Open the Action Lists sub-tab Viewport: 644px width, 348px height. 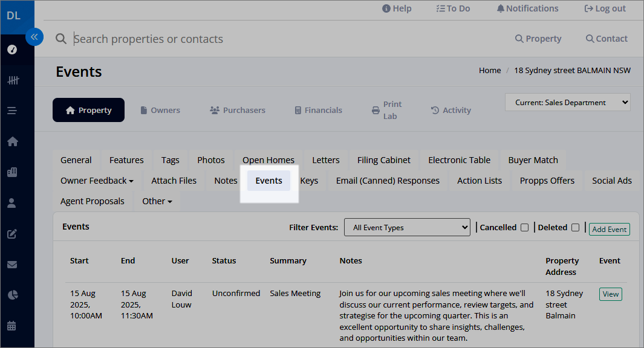[480, 181]
